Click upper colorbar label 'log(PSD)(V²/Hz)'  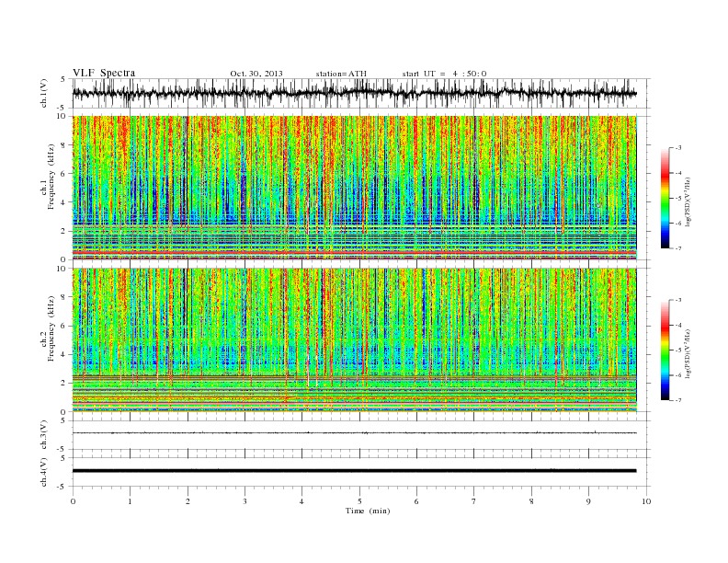(688, 201)
